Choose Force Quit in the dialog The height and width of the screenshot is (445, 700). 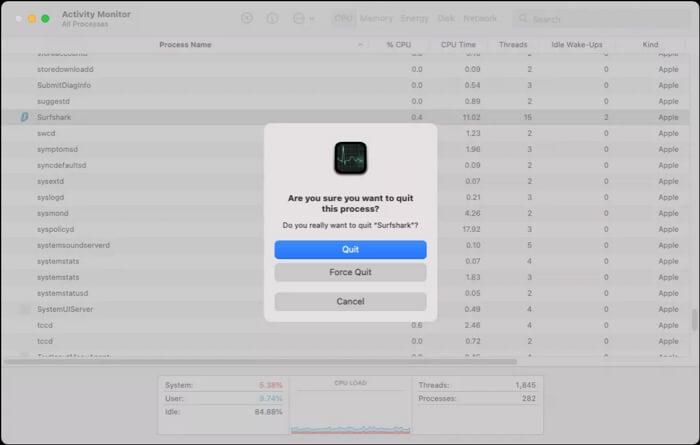350,272
